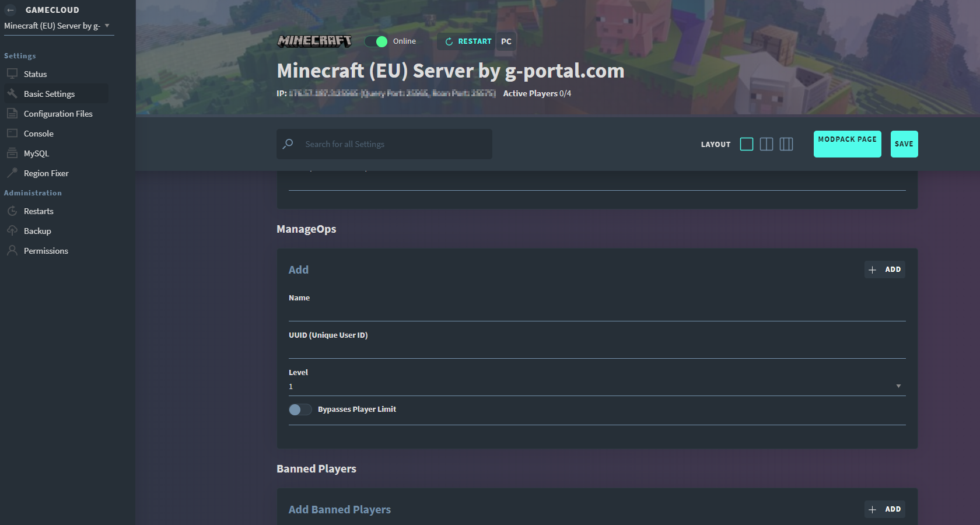Screen dimensions: 980x525
Task: Click the Permissions user icon
Action: click(x=13, y=250)
